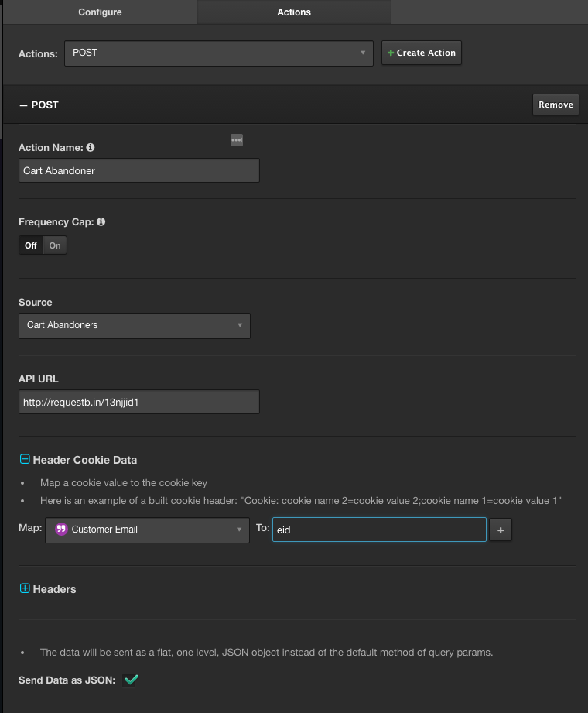Open the Map dropdown showing Customer Email

click(x=147, y=530)
